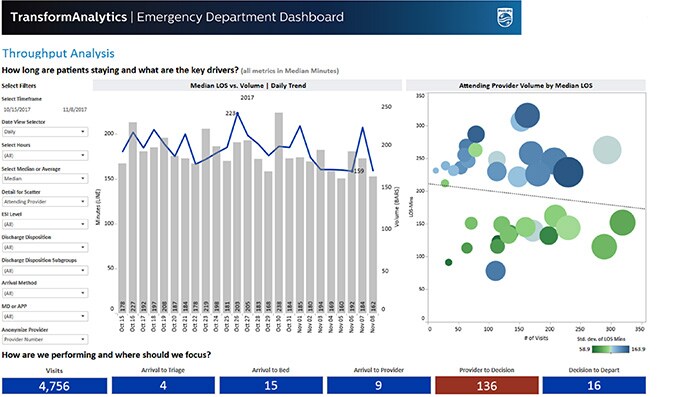Open the Date View Selector dropdown
The width and height of the screenshot is (700, 397).
(45, 132)
